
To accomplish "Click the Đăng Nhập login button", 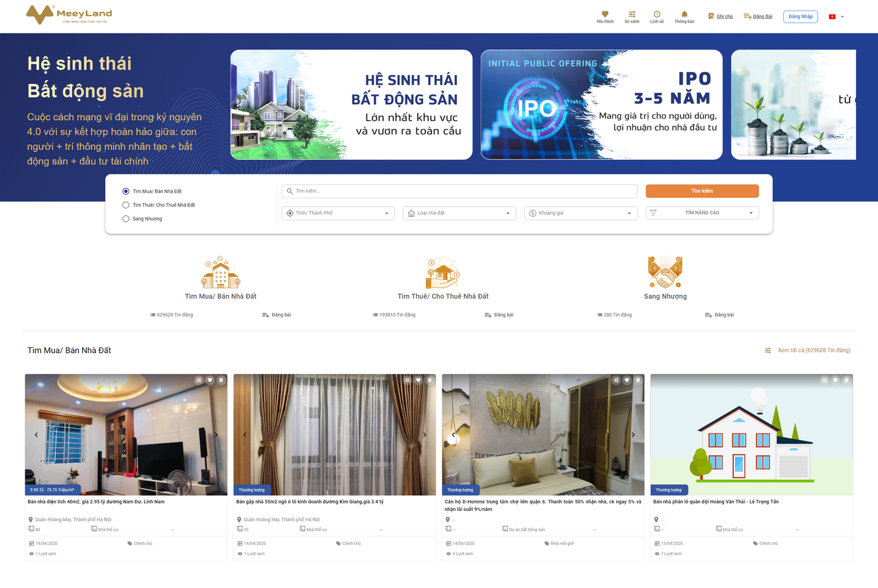I will [x=800, y=16].
